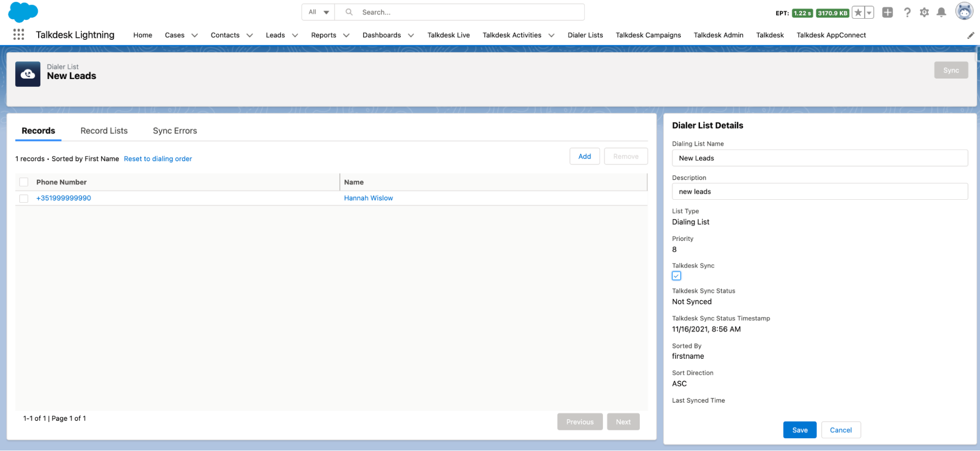Open the help question mark icon
This screenshot has height=451, width=980.
pos(907,12)
